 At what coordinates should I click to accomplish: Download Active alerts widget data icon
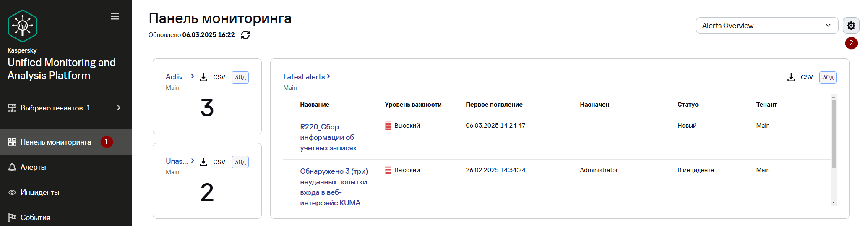pyautogui.click(x=203, y=77)
